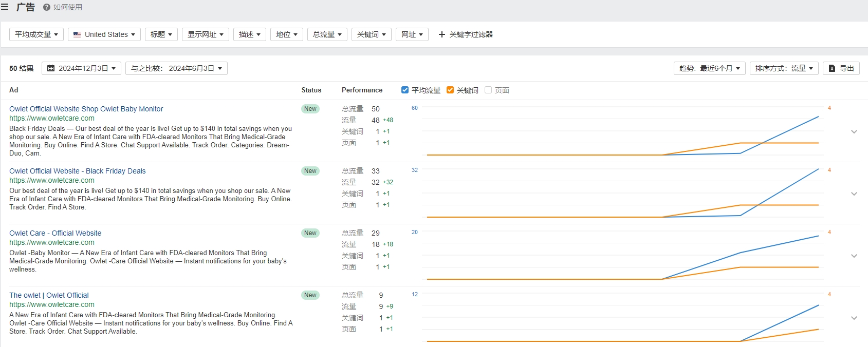
Task: Open the hamburger menu icon
Action: pyautogui.click(x=5, y=7)
